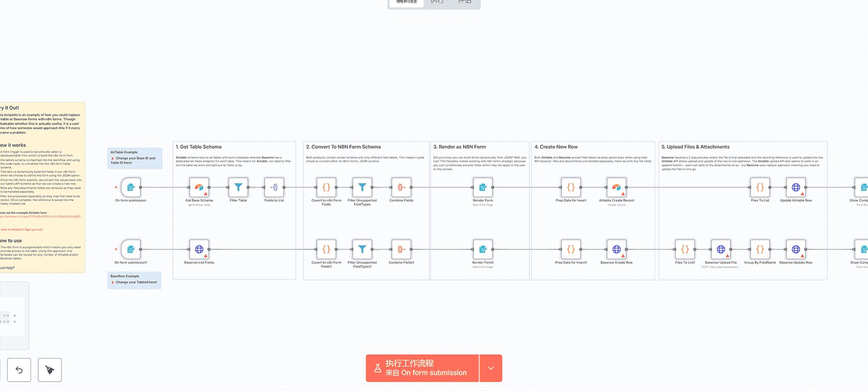Image resolution: width=868 pixels, height=391 pixels.
Task: Click the 'Change your Base ID and Table ID here!' AirTable sticky note
Action: click(x=135, y=158)
